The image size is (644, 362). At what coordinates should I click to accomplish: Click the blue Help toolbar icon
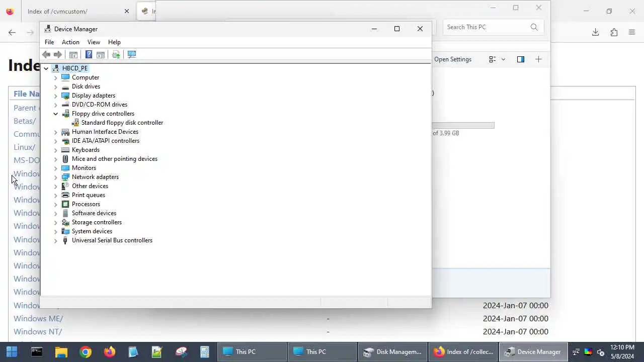pos(89,54)
